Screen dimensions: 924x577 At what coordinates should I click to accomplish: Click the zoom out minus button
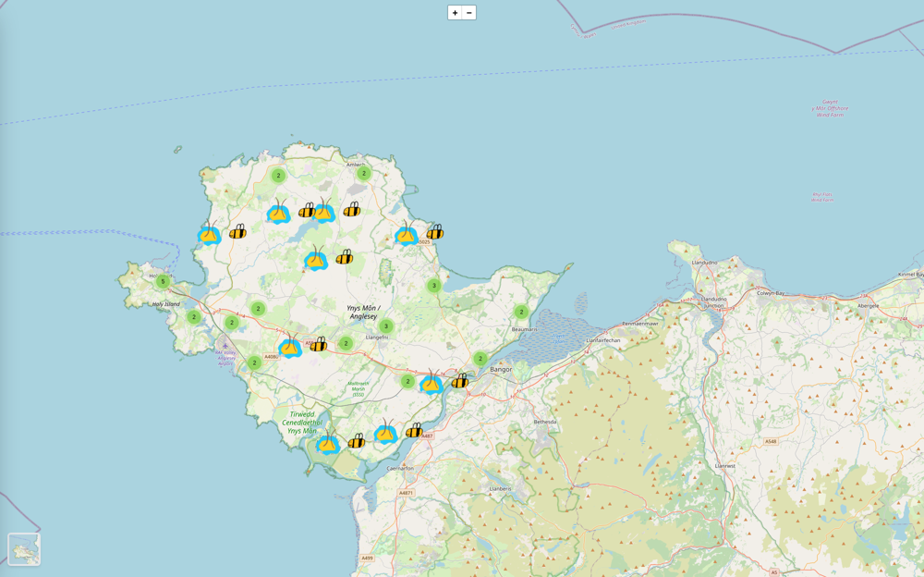coord(469,13)
